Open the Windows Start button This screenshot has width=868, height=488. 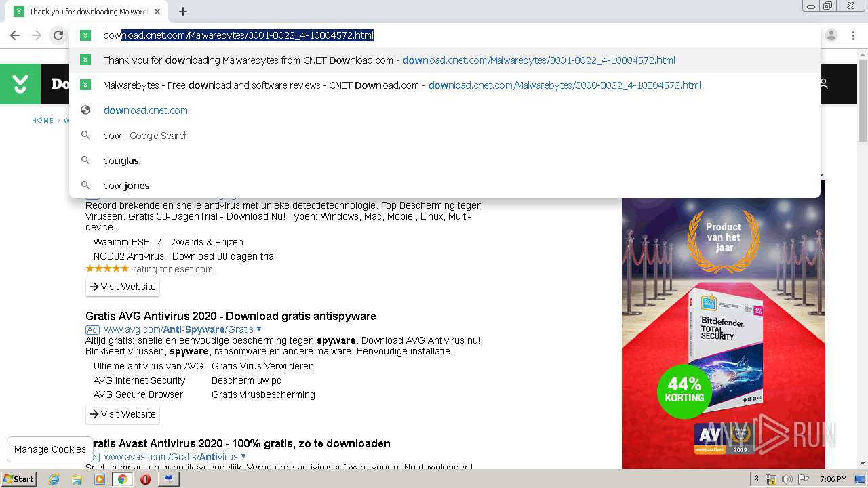(19, 479)
